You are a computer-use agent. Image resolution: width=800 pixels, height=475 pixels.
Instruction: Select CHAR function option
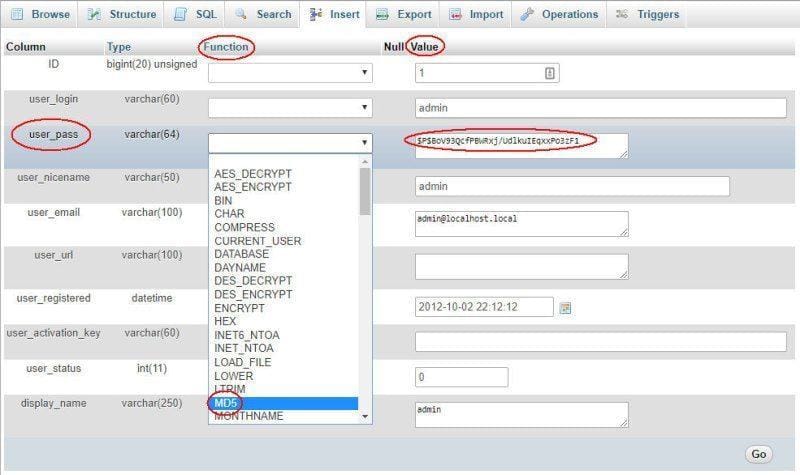tap(229, 214)
